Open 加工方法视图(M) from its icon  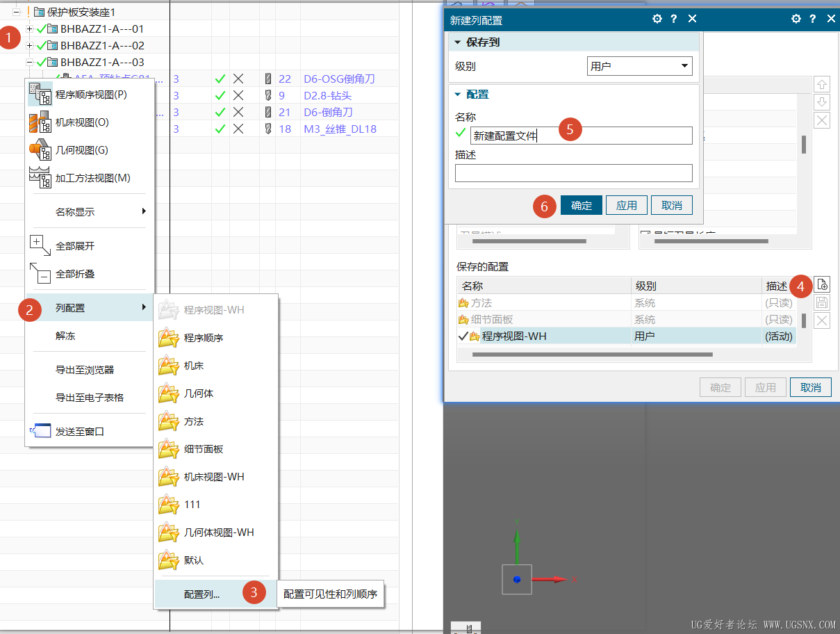click(x=40, y=177)
